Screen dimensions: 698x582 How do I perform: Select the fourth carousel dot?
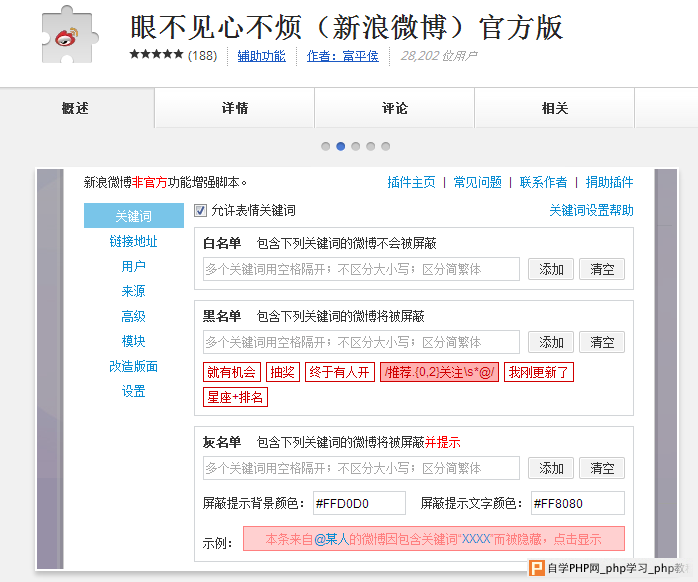point(371,146)
